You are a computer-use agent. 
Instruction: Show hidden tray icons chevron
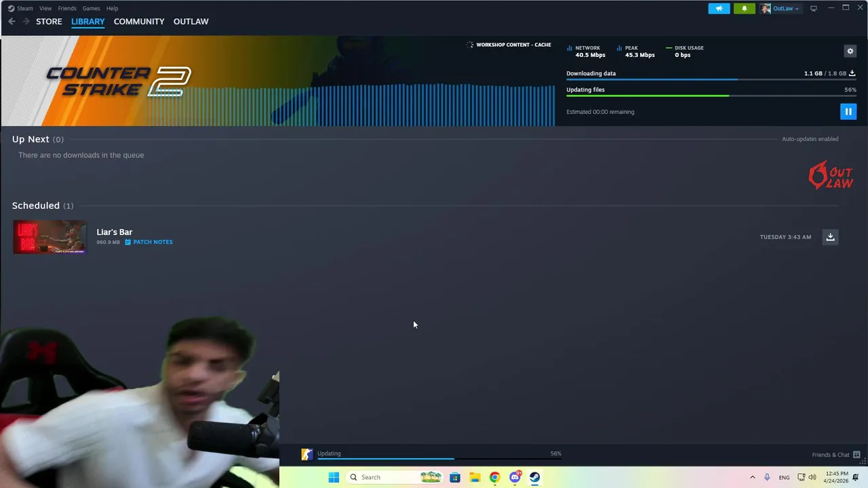click(752, 477)
